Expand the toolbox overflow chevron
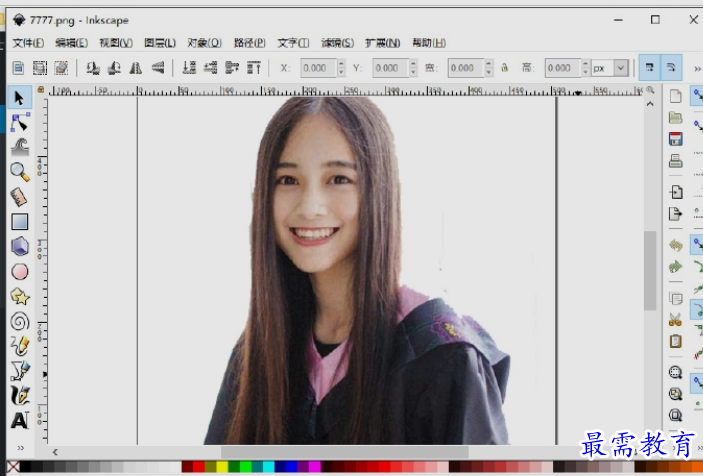Viewport: 703px width, 476px height. (20, 448)
